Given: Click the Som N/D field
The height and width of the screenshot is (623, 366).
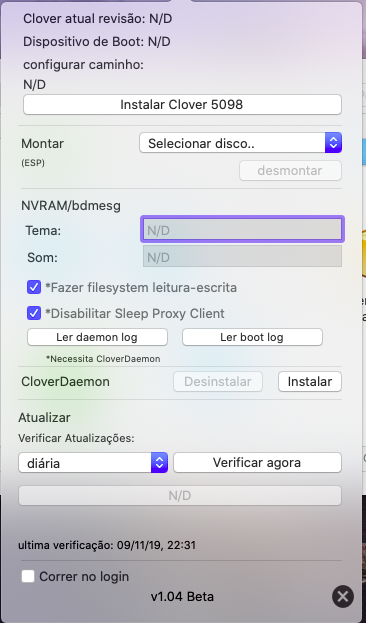Looking at the screenshot, I should [242, 256].
